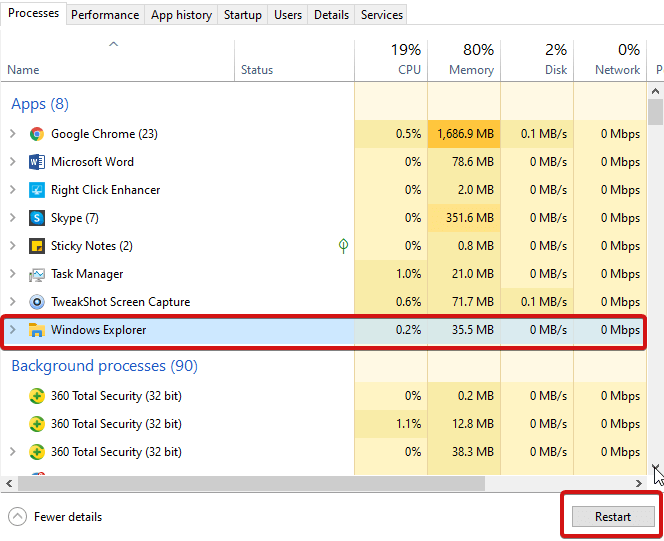
Task: Click the green leaf suspended-status icon
Action: coord(343,246)
